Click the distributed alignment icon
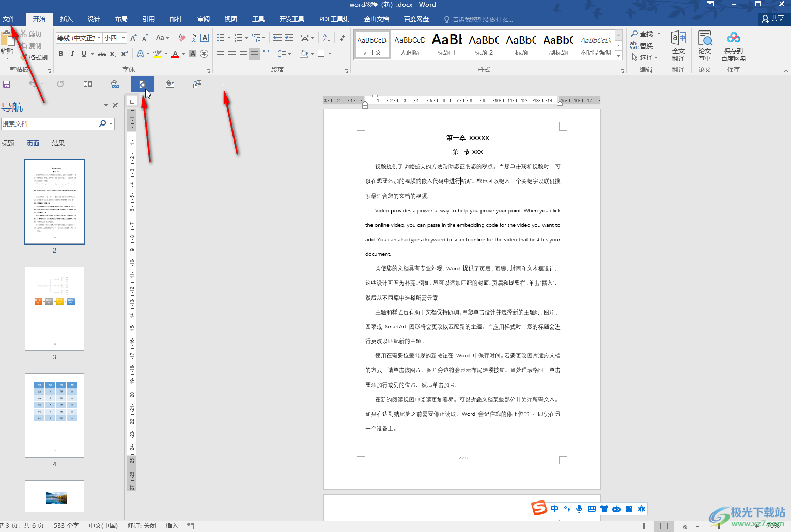Viewport: 791px width, 532px height. pyautogui.click(x=266, y=54)
